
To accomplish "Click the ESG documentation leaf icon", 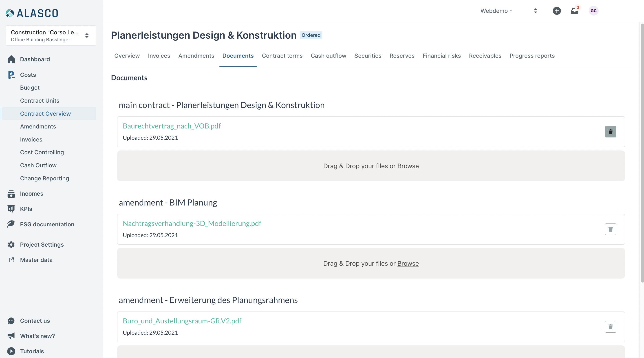I will [11, 224].
